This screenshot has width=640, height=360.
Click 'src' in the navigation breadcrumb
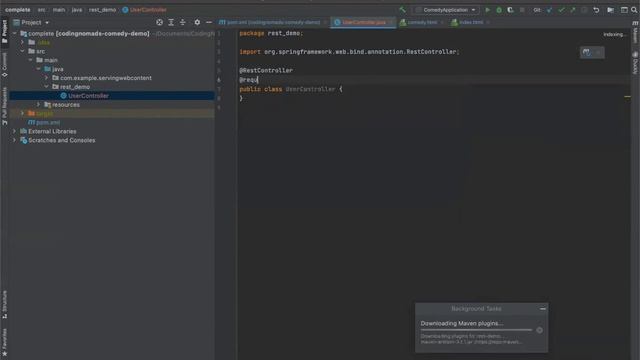(41, 10)
